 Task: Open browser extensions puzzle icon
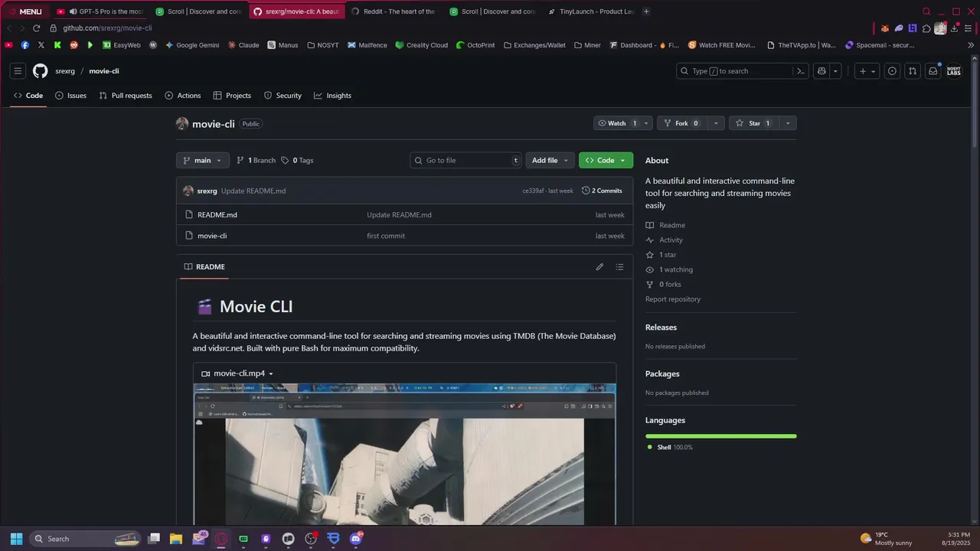pos(926,28)
